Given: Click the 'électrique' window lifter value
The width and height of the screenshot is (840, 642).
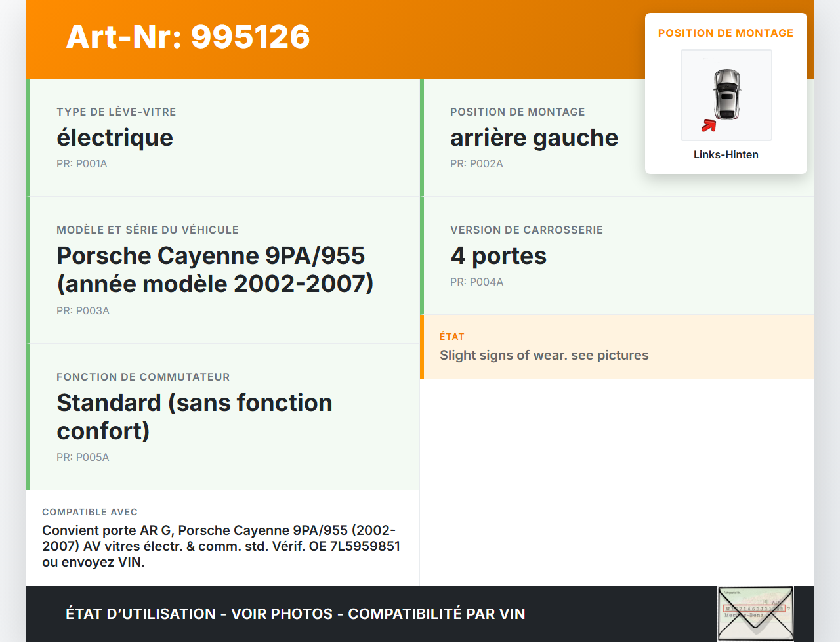Looking at the screenshot, I should pyautogui.click(x=115, y=138).
